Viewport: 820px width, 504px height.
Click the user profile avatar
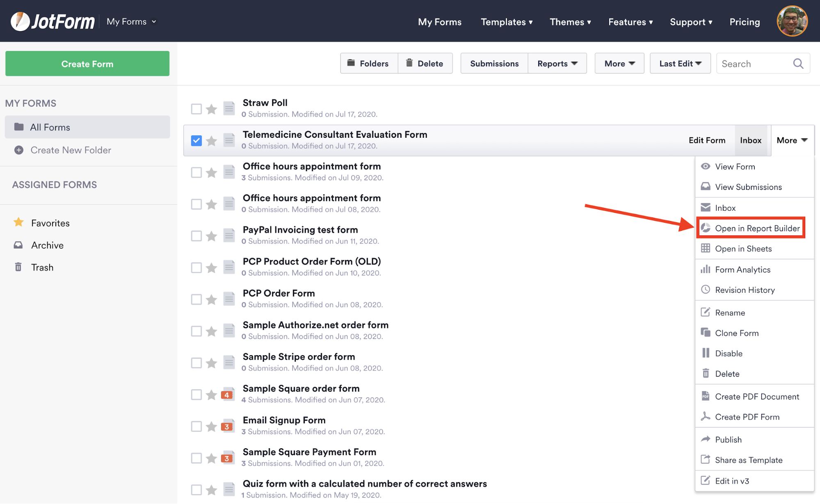(792, 21)
